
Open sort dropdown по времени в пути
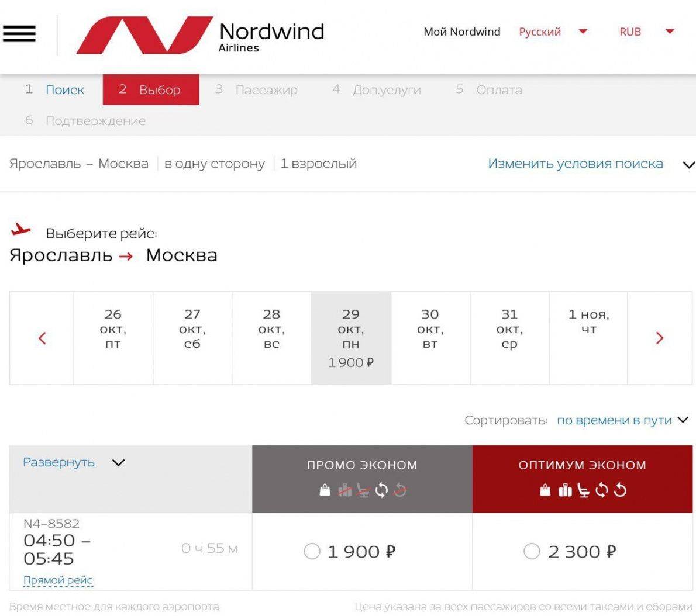coord(622,420)
